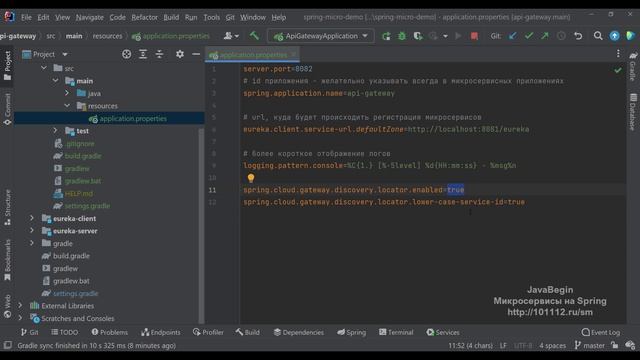
Task: Expand the test folder in the tree
Action: click(x=55, y=131)
